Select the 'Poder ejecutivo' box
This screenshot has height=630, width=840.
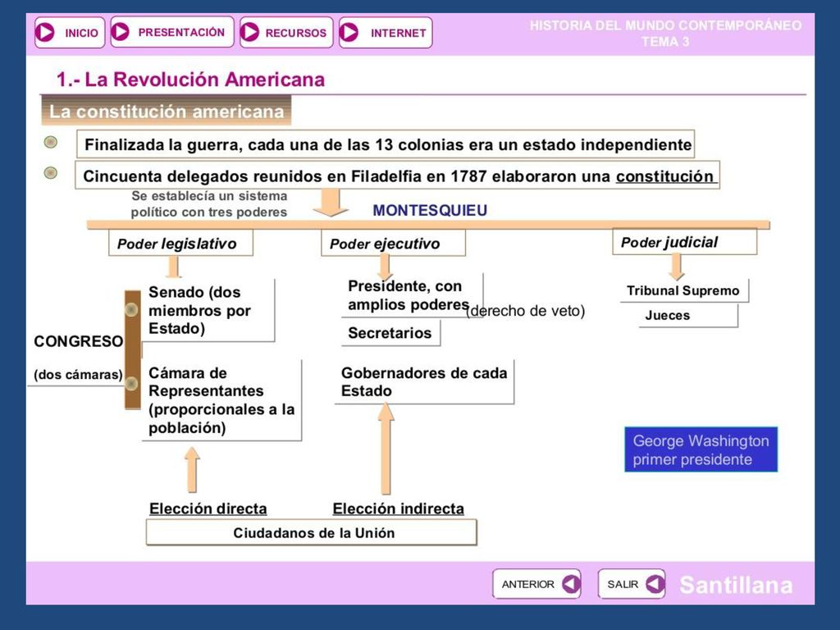pyautogui.click(x=393, y=243)
